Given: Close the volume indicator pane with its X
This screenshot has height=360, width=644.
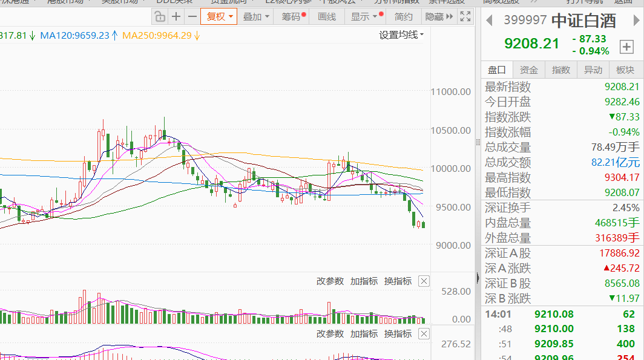Looking at the screenshot, I should 424,281.
